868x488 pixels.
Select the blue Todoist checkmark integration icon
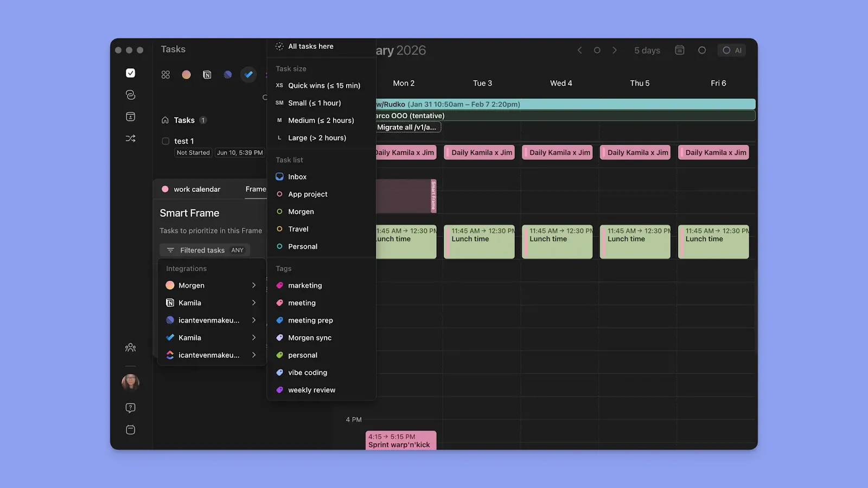pos(248,74)
